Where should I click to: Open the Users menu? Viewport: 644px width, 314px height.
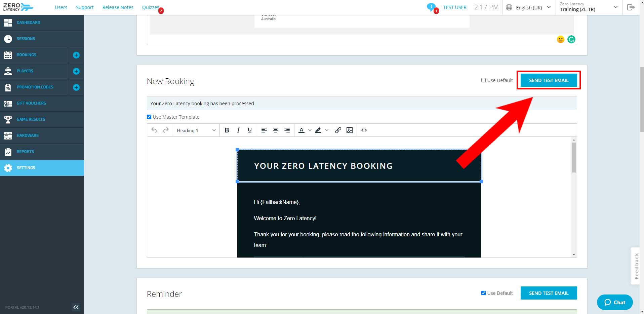61,7
